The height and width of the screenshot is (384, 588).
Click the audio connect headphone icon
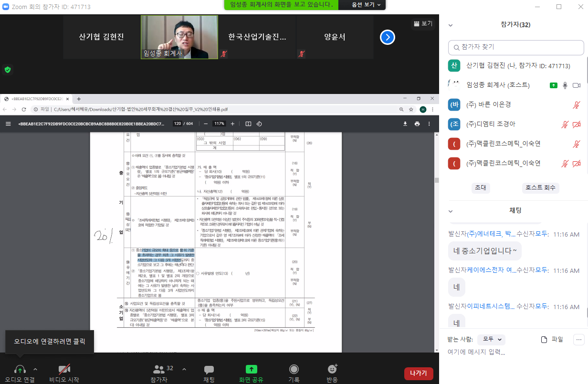[x=20, y=369]
